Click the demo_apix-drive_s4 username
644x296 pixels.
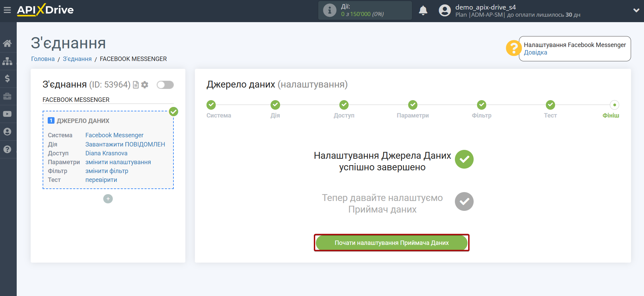click(x=486, y=7)
